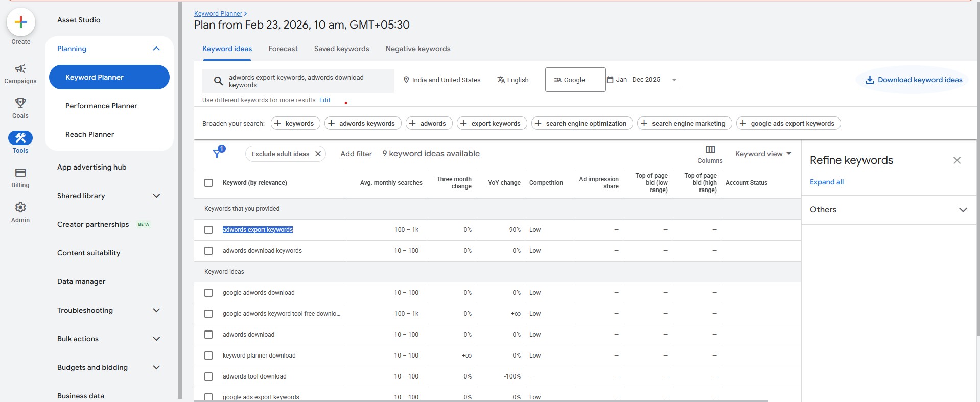The height and width of the screenshot is (402, 980).
Task: Click the location pin icon for India and United States
Action: coord(406,80)
